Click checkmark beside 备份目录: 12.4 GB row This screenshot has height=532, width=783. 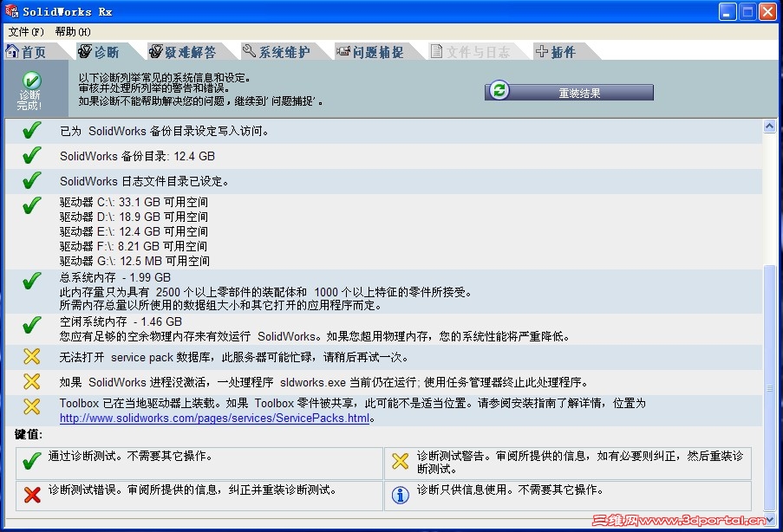pos(32,155)
